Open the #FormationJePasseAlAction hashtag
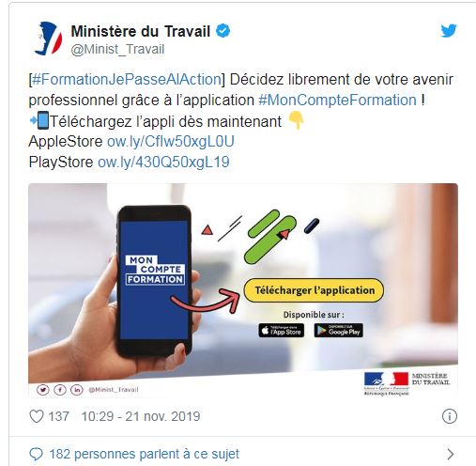This screenshot has width=476, height=466. click(127, 79)
